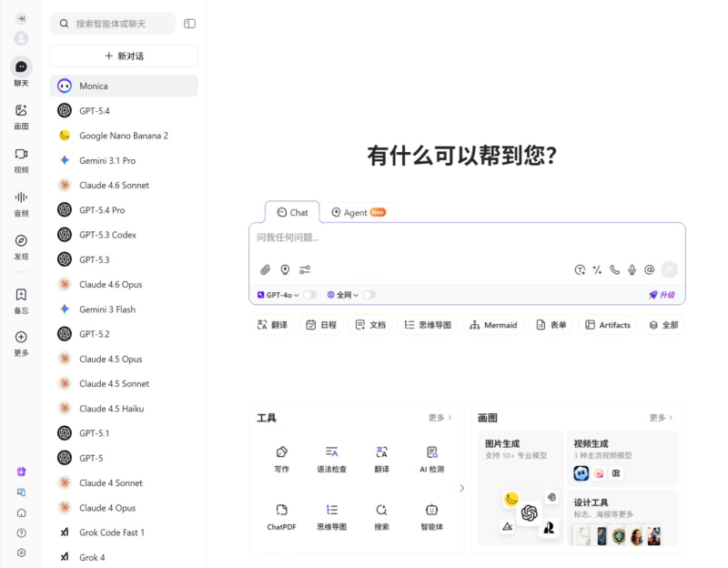This screenshot has width=728, height=568.
Task: Click the @ mention icon
Action: point(649,269)
